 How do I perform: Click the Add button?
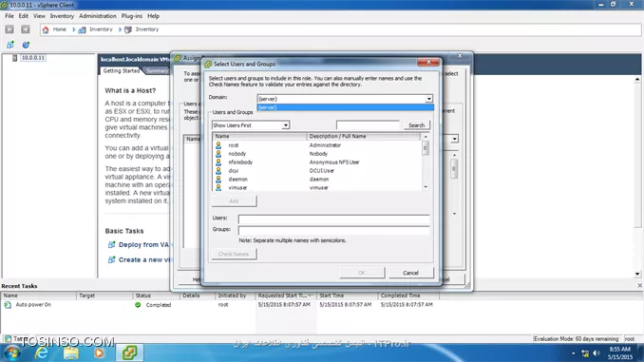coord(234,200)
